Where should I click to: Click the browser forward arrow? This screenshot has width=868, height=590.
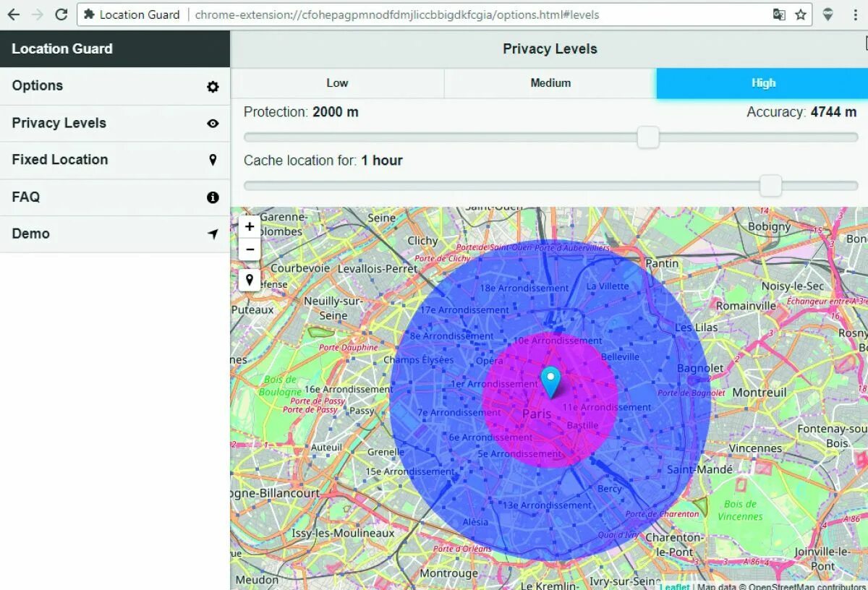coord(37,14)
